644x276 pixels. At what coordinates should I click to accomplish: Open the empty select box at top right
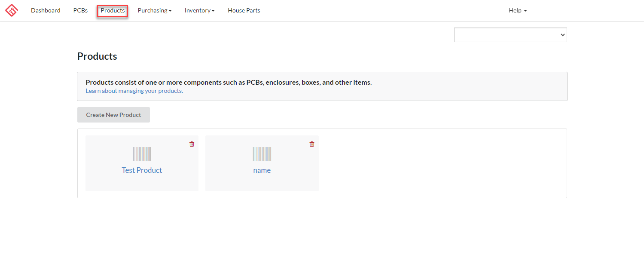tap(510, 35)
